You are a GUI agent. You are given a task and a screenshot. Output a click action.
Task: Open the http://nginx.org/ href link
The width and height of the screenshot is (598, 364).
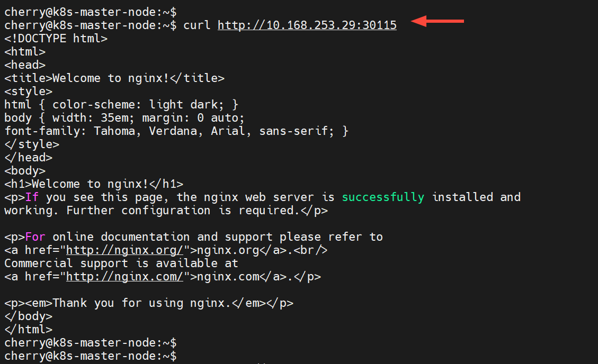click(x=124, y=250)
